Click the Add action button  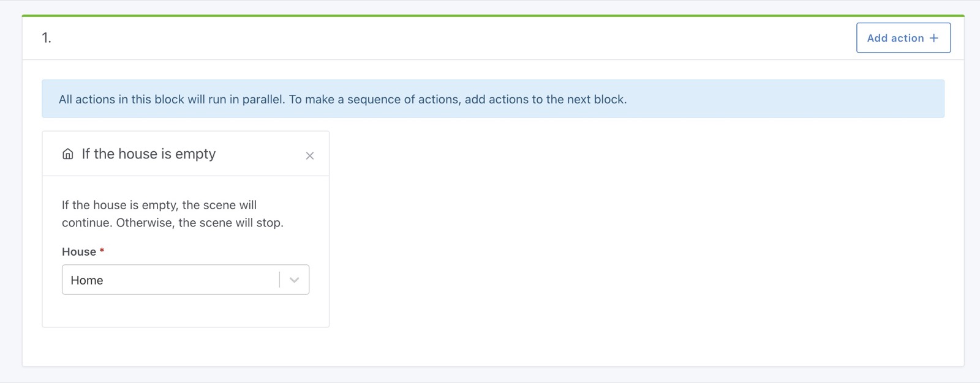click(x=903, y=38)
